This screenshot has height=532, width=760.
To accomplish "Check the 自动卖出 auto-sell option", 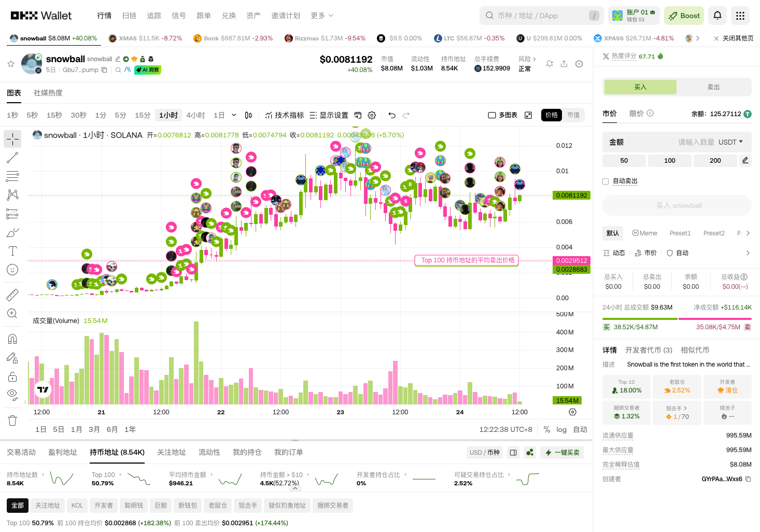I will (606, 181).
